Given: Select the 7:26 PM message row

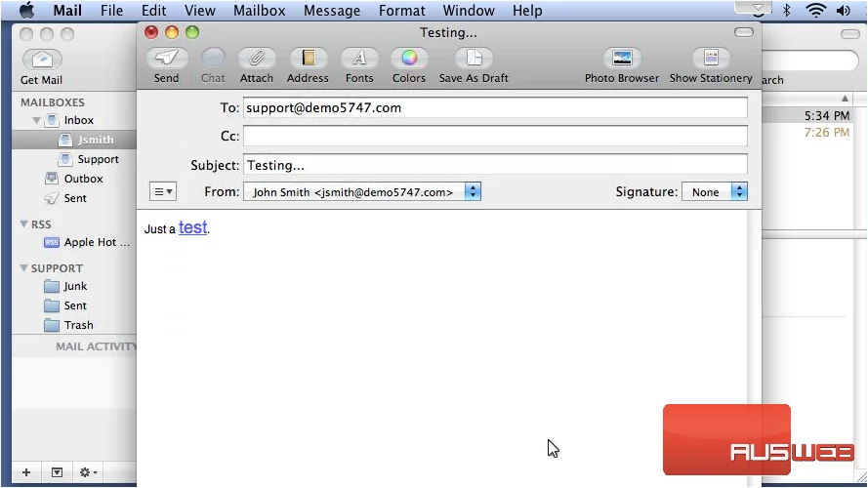Looking at the screenshot, I should click(x=806, y=132).
